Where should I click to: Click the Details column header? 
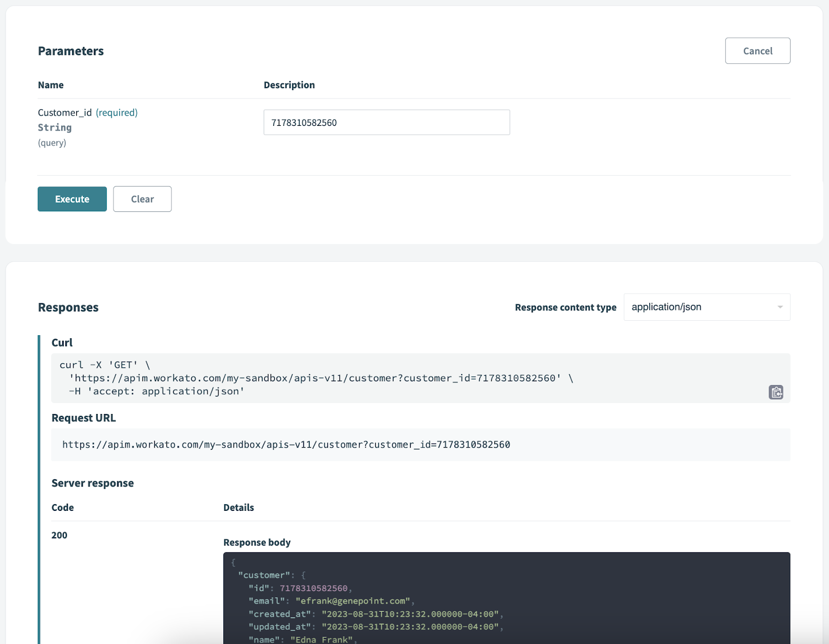click(x=238, y=507)
